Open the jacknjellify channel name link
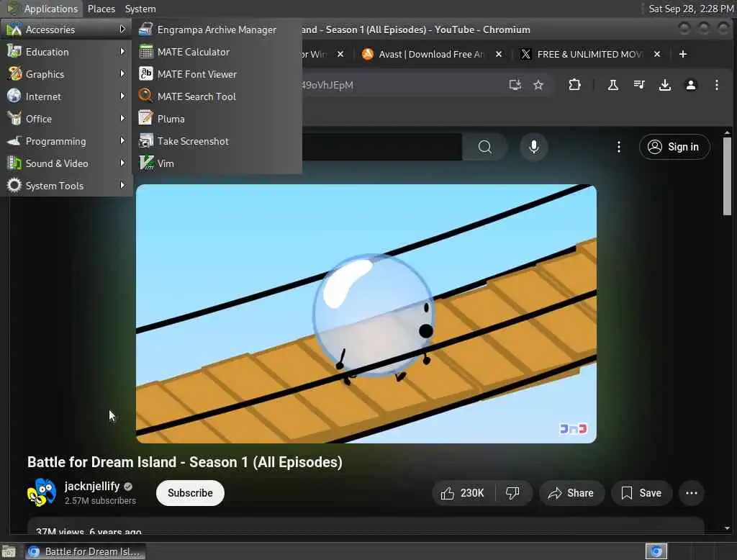This screenshot has width=737, height=560. 92,486
